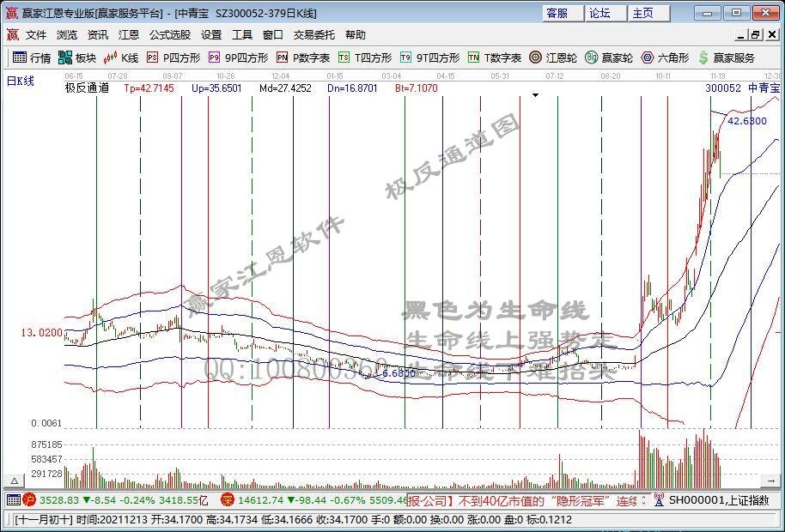This screenshot has height=532, width=785.
Task: Click the 极反通道 indicator name
Action: point(87,88)
